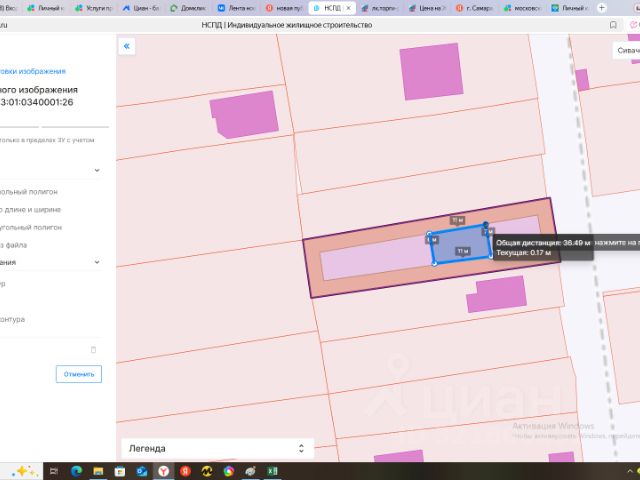Switch to the 'Лента' browser tab
This screenshot has height=480, width=640.
pos(236,8)
